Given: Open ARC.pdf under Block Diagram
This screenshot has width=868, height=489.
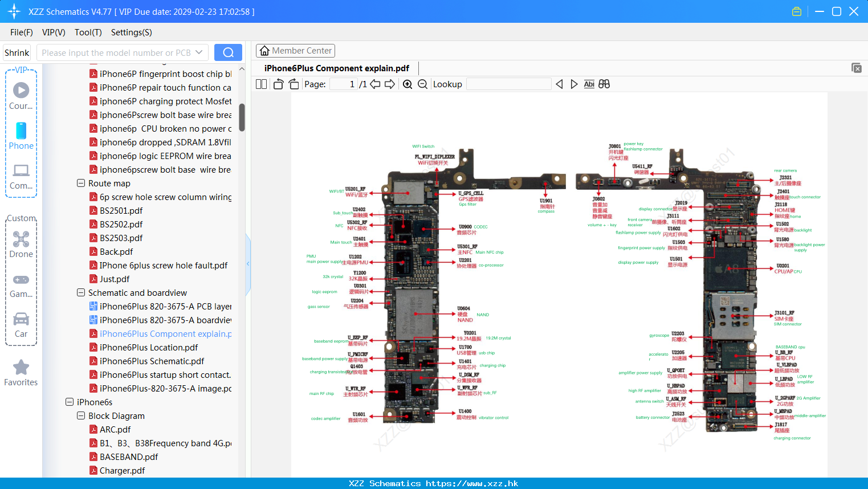Looking at the screenshot, I should (x=110, y=430).
